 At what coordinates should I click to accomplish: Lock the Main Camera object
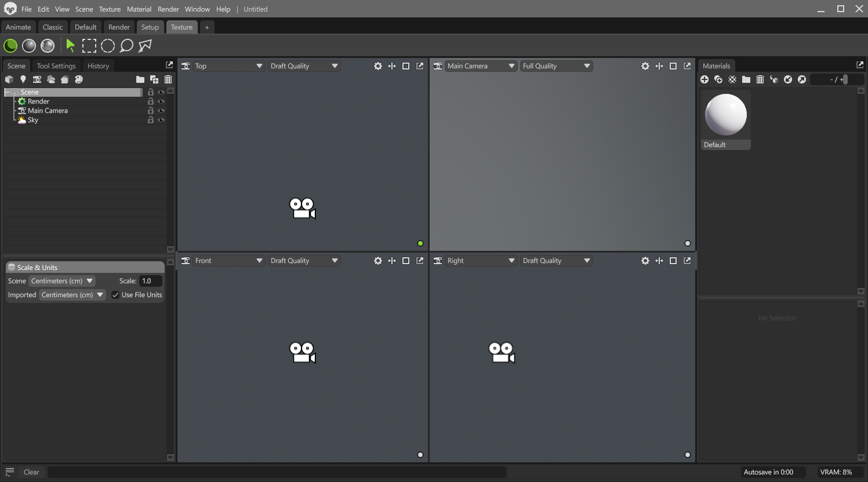(150, 110)
